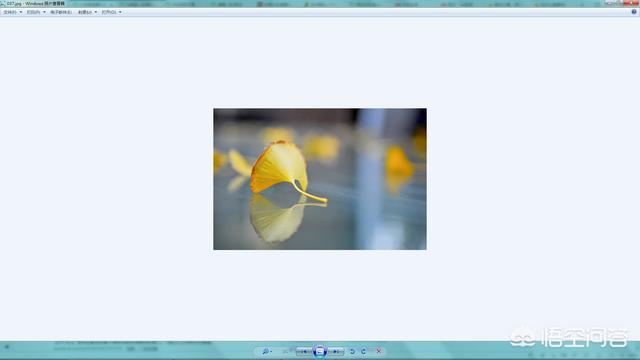The image size is (640, 360).
Task: Open the magnifier zoom control
Action: tap(267, 351)
